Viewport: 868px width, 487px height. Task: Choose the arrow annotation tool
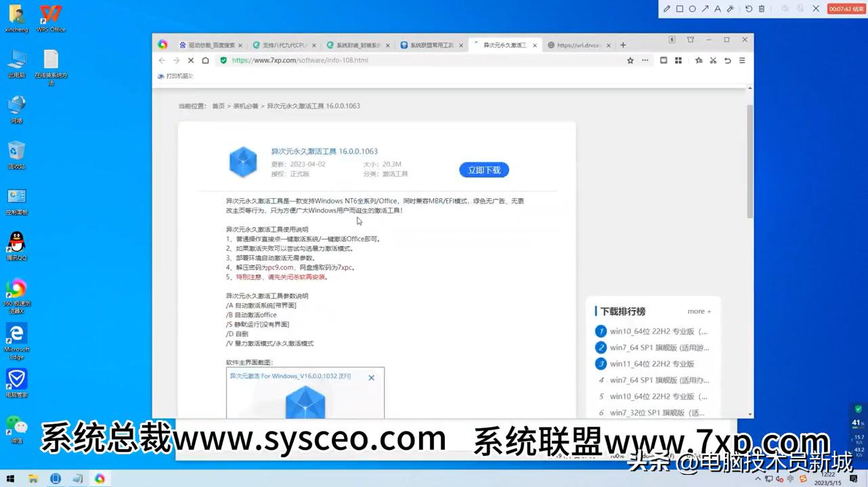(x=705, y=9)
